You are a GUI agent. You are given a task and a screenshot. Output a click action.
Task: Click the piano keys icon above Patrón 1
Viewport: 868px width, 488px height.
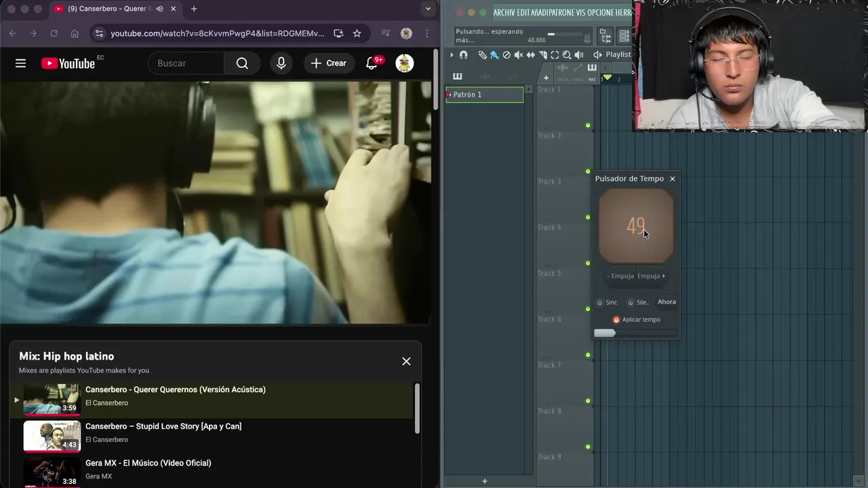(457, 77)
